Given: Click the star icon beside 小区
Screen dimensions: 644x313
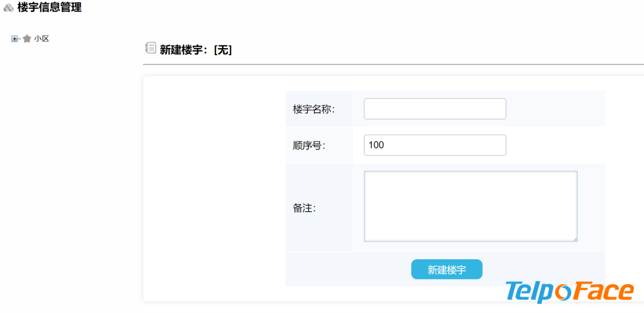Looking at the screenshot, I should point(27,38).
